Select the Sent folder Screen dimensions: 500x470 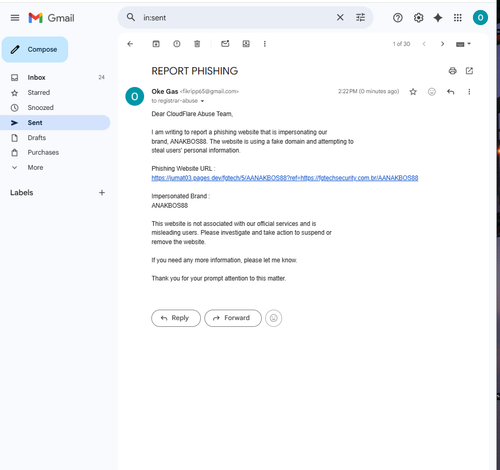(x=55, y=123)
